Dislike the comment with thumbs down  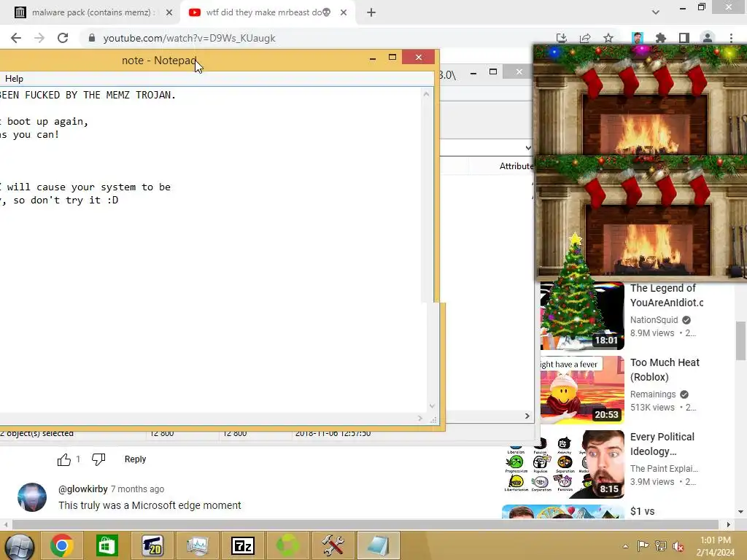[x=98, y=459]
